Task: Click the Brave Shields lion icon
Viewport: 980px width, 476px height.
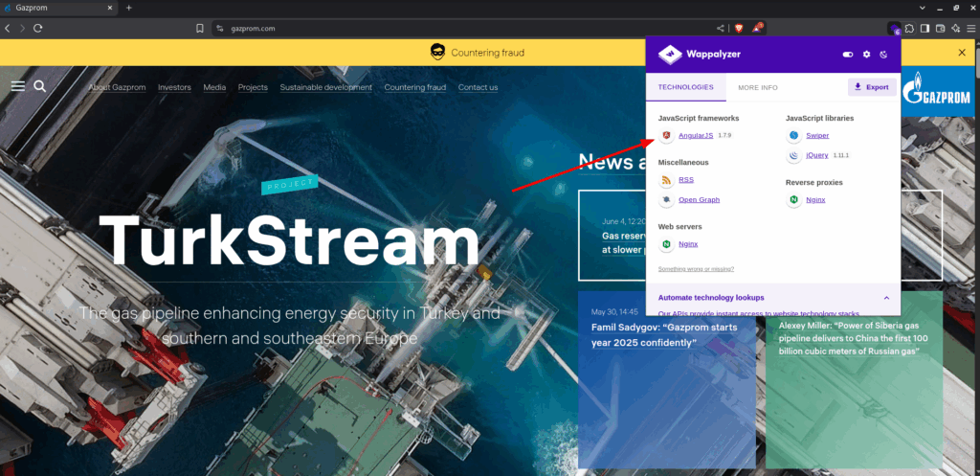Action: [x=739, y=28]
